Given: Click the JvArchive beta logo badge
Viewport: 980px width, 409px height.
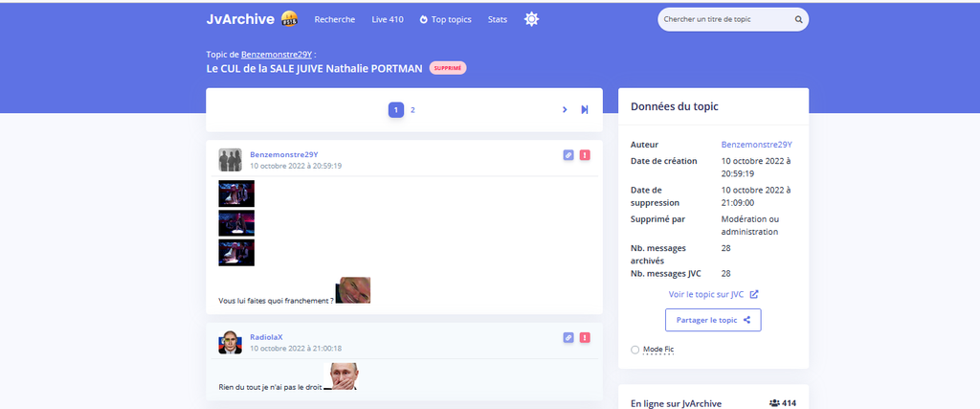Looking at the screenshot, I should coord(290,19).
